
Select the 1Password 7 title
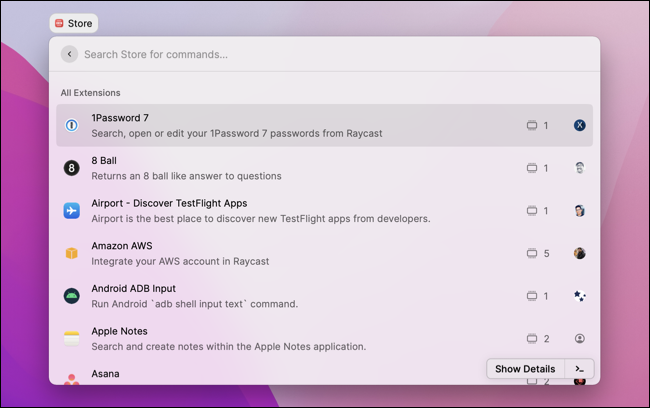click(120, 118)
